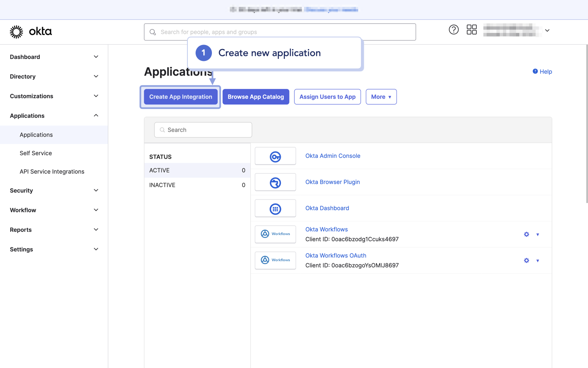Open the account dropdown at top right
Screen dimensions: 588x368
tap(547, 30)
